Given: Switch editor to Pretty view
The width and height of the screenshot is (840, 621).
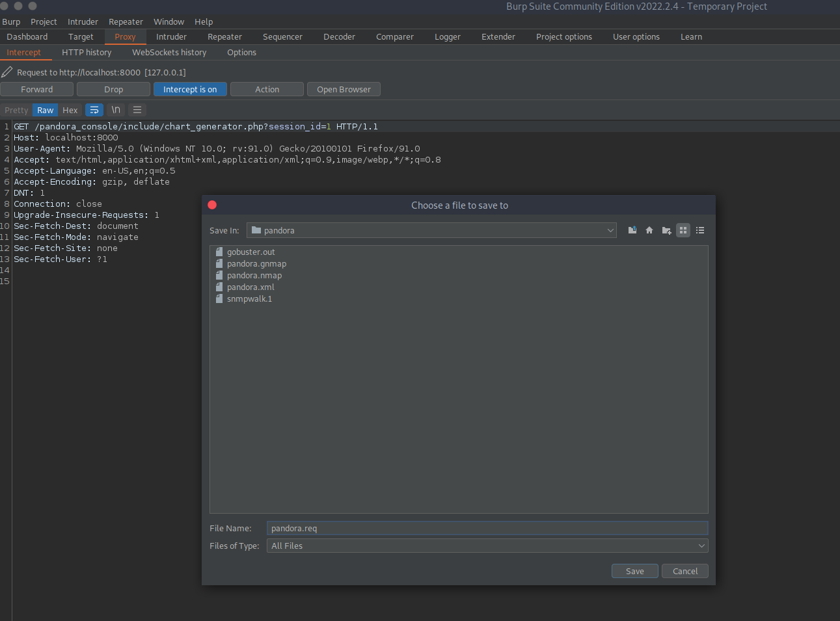Looking at the screenshot, I should [16, 110].
